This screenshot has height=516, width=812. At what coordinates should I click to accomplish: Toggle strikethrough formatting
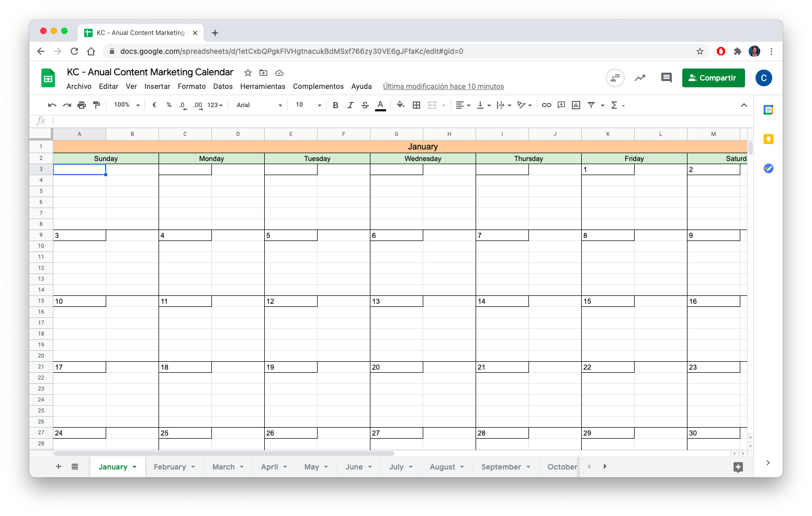click(x=365, y=105)
